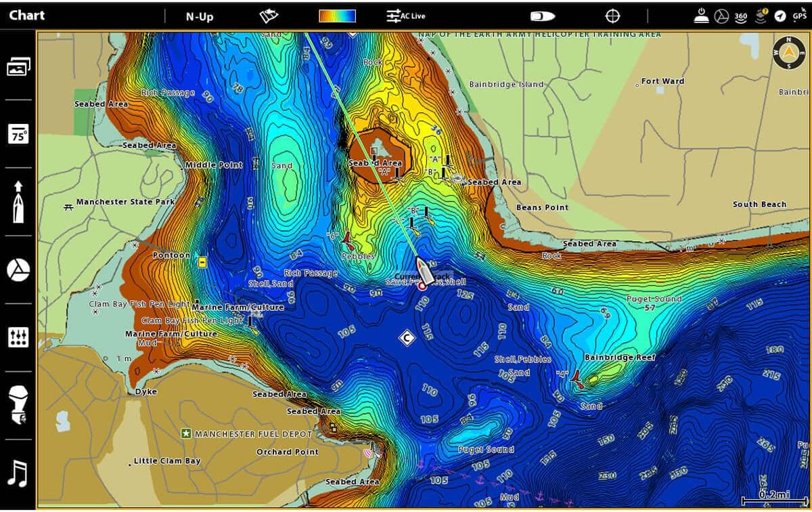The image size is (812, 512).
Task: Open the screenshot snapshots panel
Action: click(x=17, y=66)
